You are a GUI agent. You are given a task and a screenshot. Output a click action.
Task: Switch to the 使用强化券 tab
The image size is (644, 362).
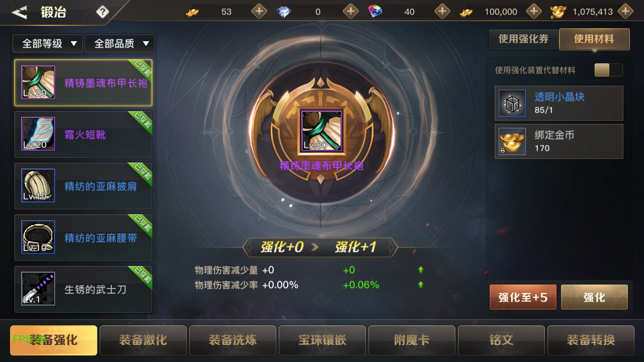pyautogui.click(x=523, y=39)
